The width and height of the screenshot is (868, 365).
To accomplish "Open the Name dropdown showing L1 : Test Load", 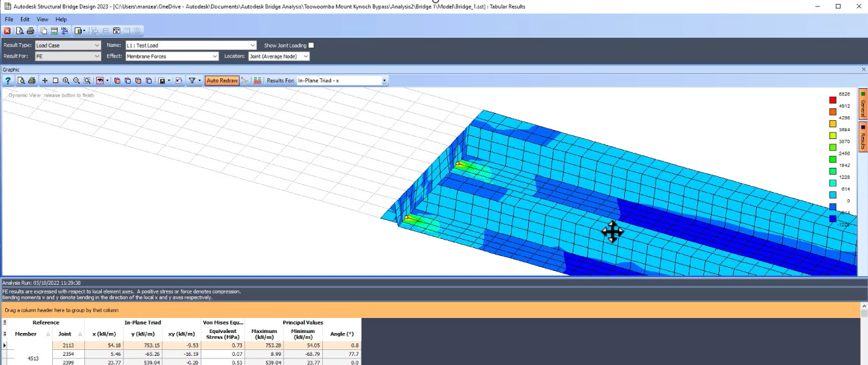I will pos(190,46).
